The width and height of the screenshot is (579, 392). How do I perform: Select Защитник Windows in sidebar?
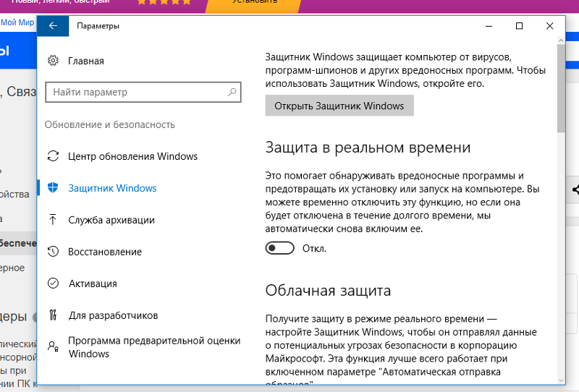click(112, 188)
